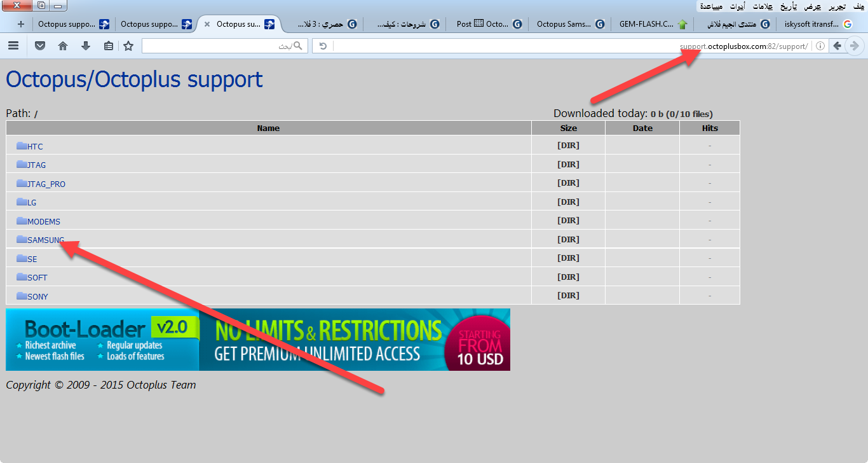Open the MODEMS directory link
Viewport: 868px width, 463px height.
44,221
